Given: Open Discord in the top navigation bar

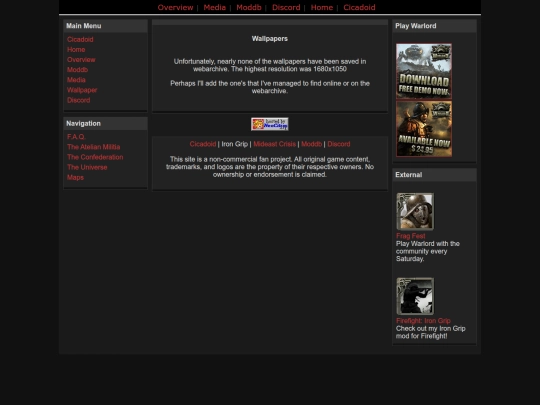Looking at the screenshot, I should click(286, 7).
